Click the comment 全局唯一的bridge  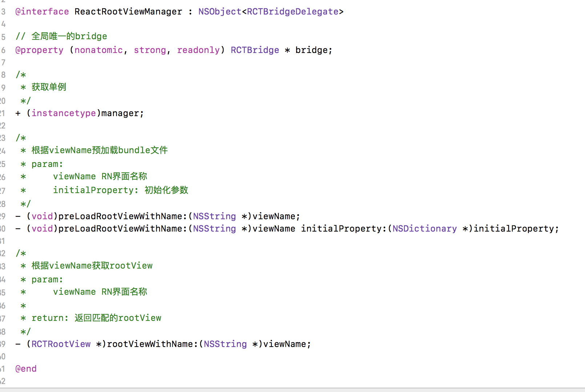click(x=69, y=36)
